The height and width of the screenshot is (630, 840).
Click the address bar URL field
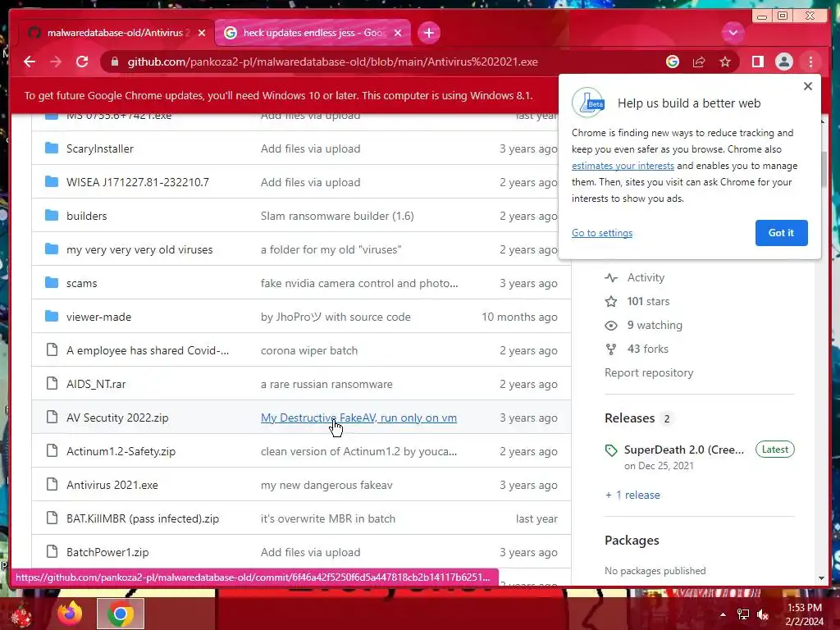(332, 62)
